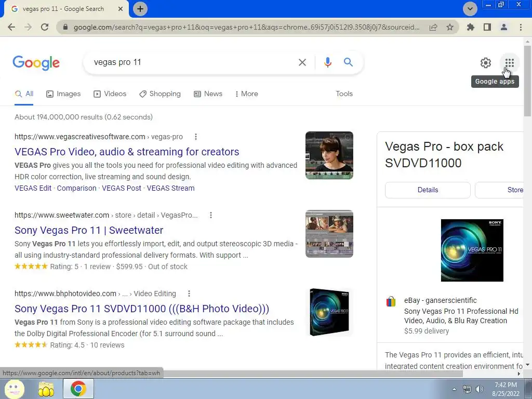Open Sony Vegas Pro 11 SVDVD11000 B&H link
This screenshot has width=532, height=399.
tap(142, 309)
